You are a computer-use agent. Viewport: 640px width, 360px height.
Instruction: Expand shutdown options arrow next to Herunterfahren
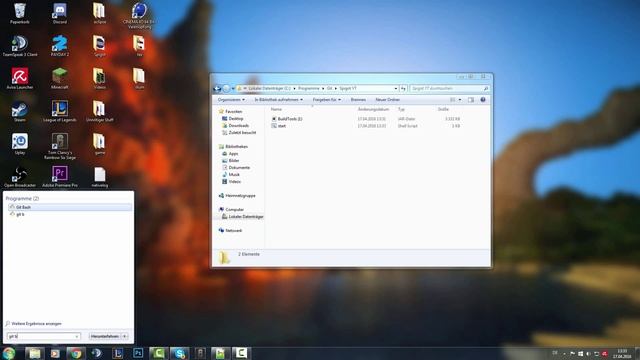tap(125, 336)
